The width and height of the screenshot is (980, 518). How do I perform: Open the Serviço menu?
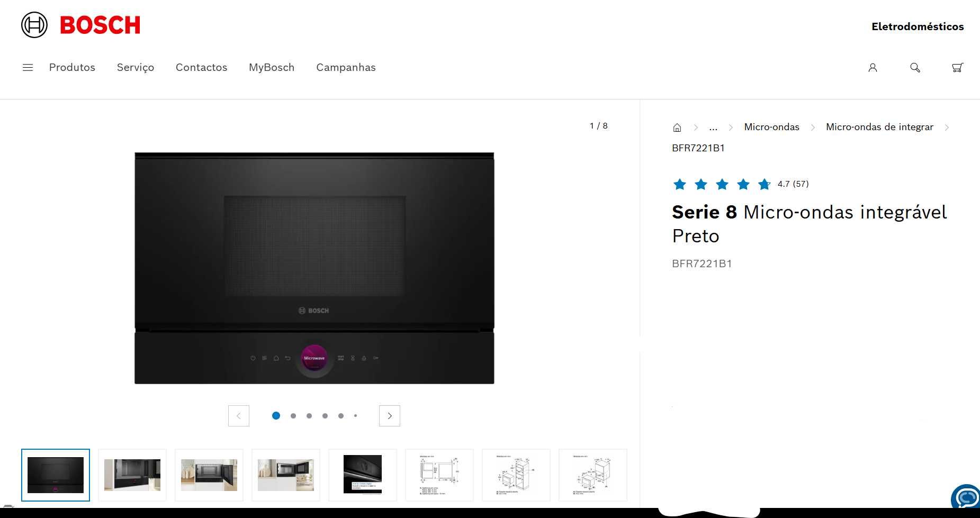pos(136,67)
